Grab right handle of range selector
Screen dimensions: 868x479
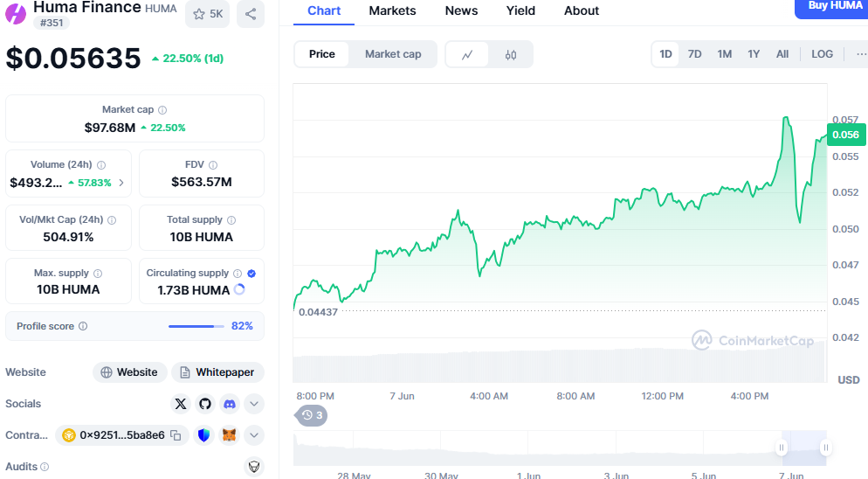(x=825, y=448)
